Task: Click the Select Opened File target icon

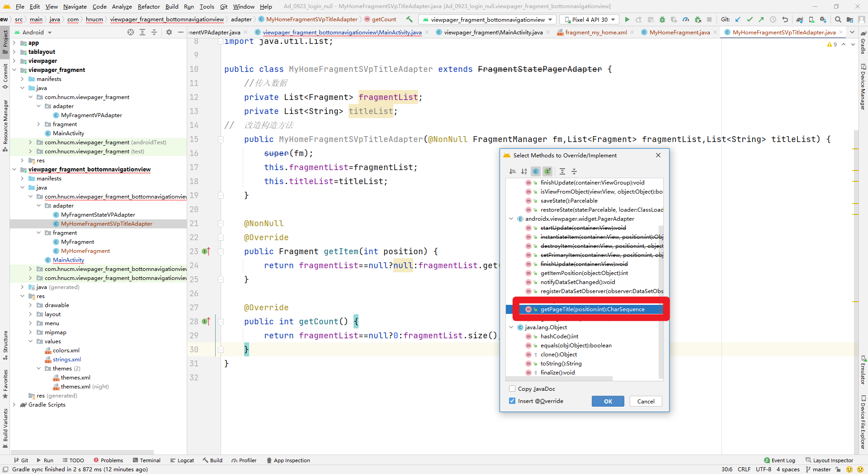Action: tap(131, 32)
